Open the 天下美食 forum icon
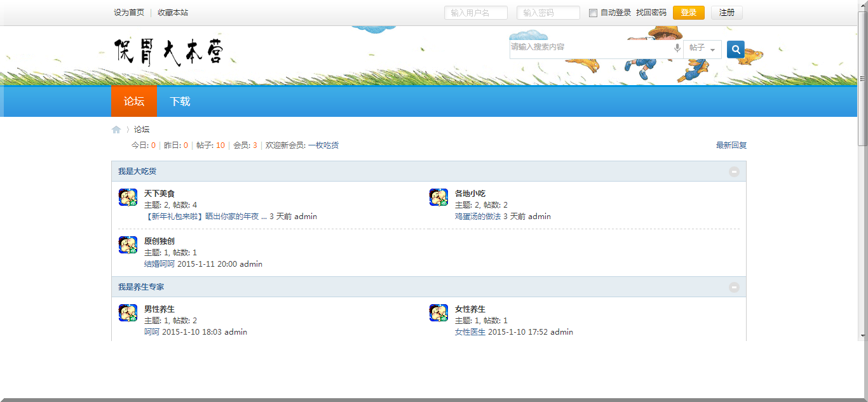This screenshot has height=402, width=868. pyautogui.click(x=128, y=198)
